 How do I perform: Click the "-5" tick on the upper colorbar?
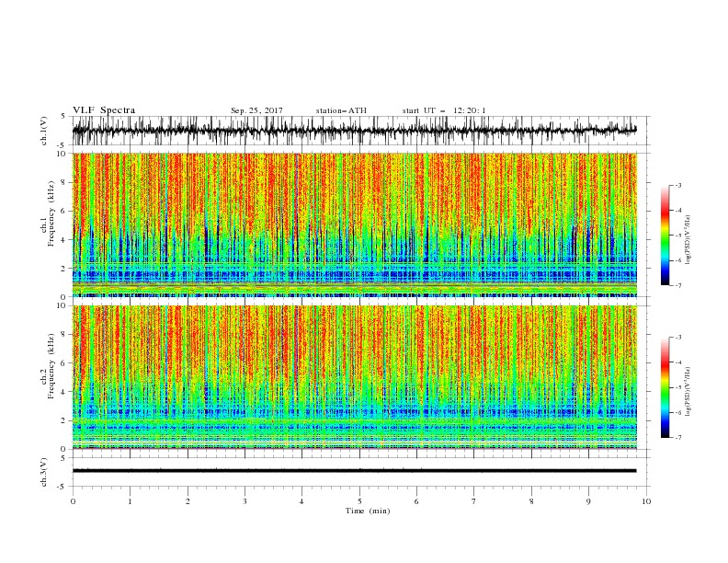[x=677, y=236]
